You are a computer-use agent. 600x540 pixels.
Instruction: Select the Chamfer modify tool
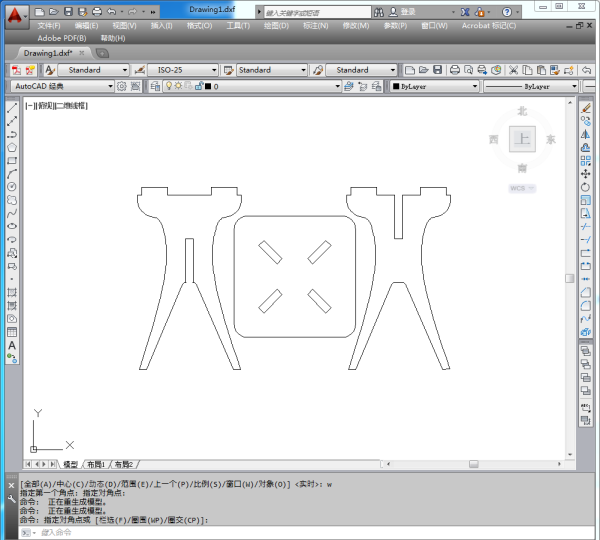click(x=585, y=293)
